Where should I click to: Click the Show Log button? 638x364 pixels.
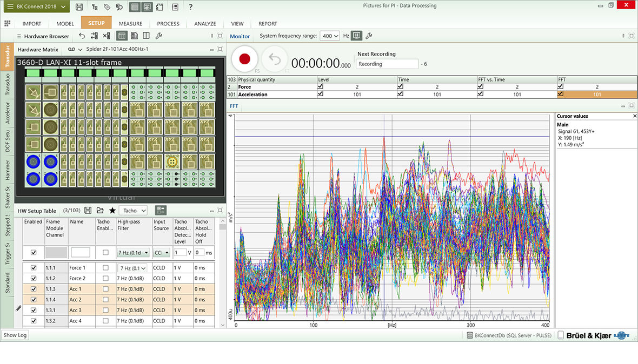tap(15, 335)
